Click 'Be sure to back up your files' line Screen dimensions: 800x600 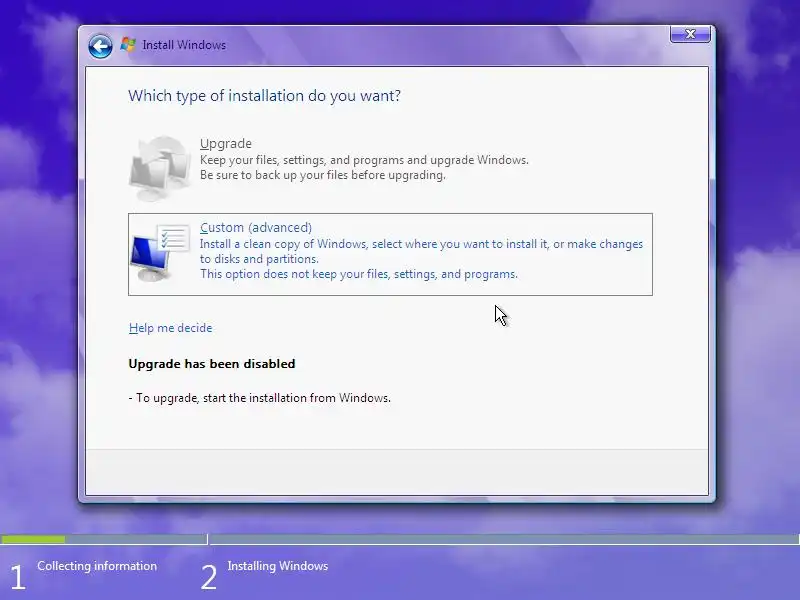[x=323, y=175]
